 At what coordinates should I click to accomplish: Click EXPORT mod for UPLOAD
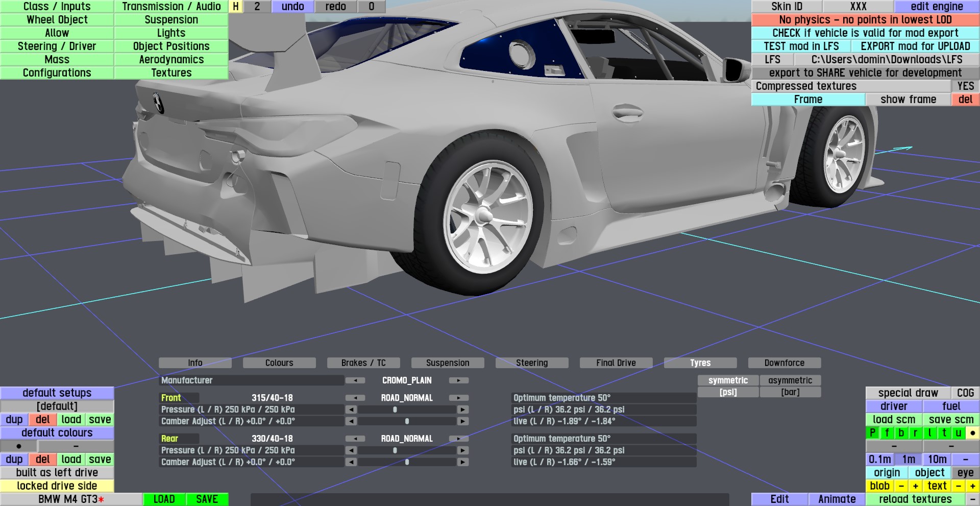pyautogui.click(x=916, y=46)
